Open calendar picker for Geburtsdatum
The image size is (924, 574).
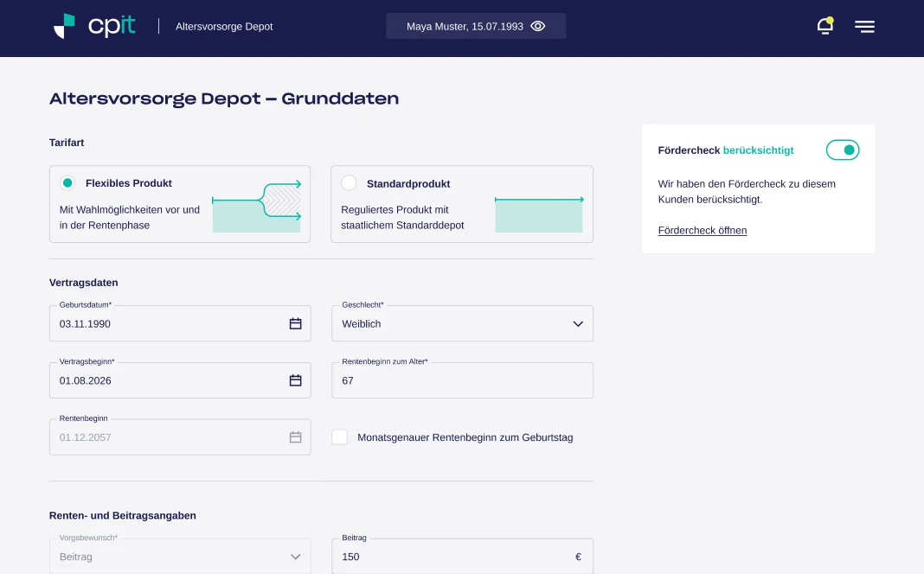click(295, 323)
